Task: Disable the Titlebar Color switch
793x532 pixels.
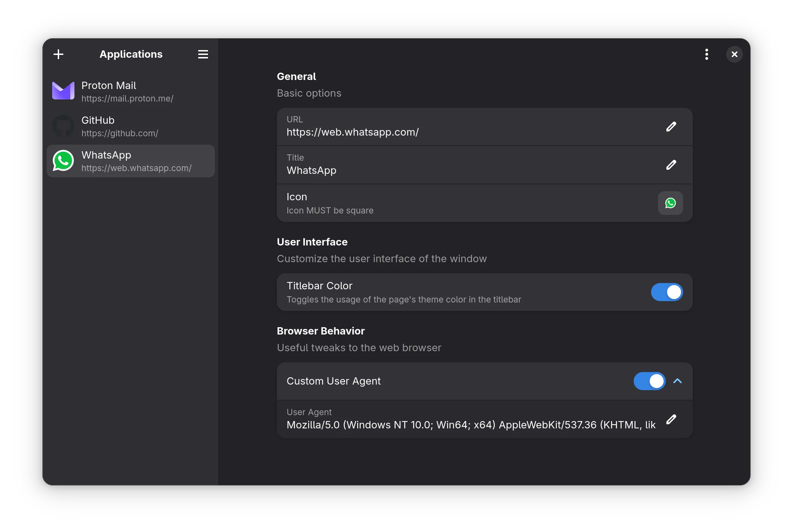Action: pos(667,292)
